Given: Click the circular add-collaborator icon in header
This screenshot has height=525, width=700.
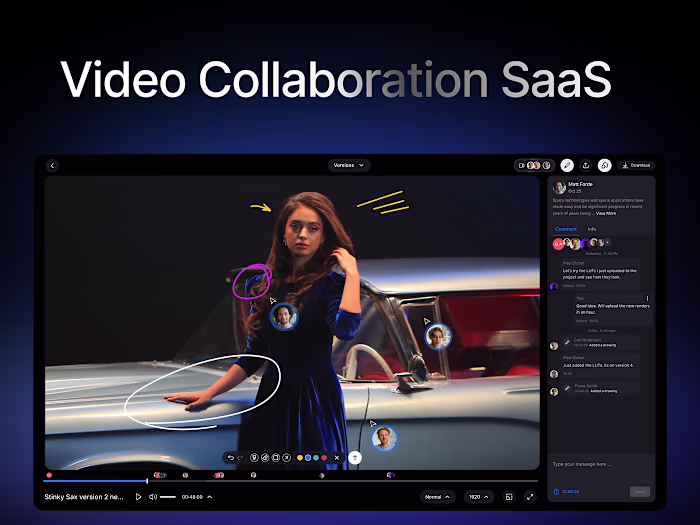Looking at the screenshot, I should tap(604, 166).
